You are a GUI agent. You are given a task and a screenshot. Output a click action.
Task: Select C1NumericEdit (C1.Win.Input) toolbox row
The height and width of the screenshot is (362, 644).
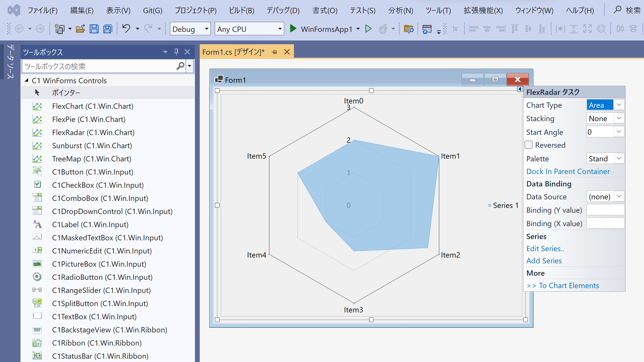(108, 251)
